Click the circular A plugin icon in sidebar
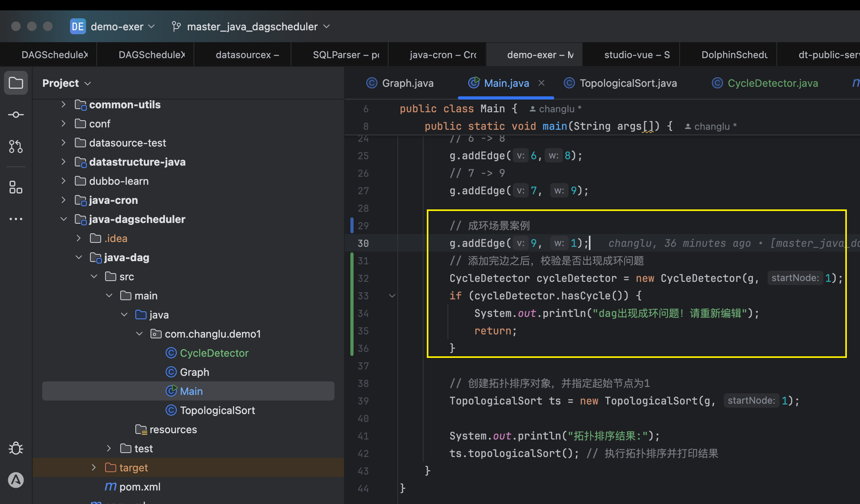The width and height of the screenshot is (860, 504). (16, 480)
